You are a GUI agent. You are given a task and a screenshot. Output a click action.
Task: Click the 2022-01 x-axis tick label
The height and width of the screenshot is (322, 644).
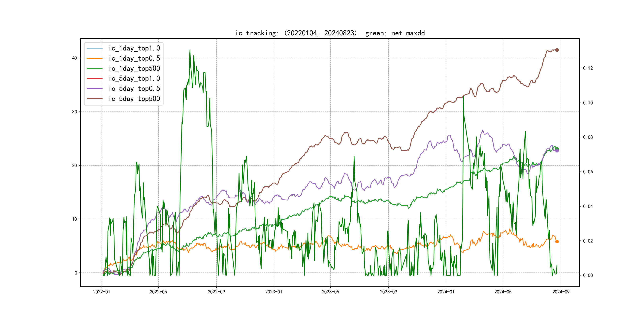coord(102,292)
